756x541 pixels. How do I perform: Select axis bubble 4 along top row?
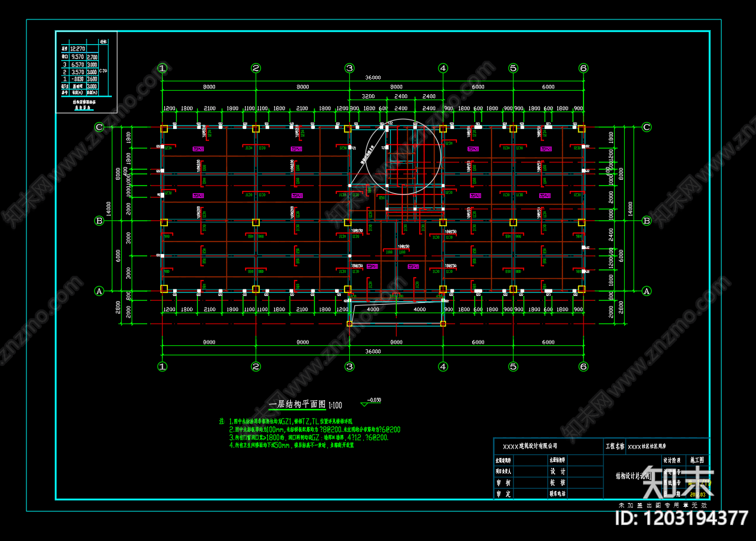(443, 68)
